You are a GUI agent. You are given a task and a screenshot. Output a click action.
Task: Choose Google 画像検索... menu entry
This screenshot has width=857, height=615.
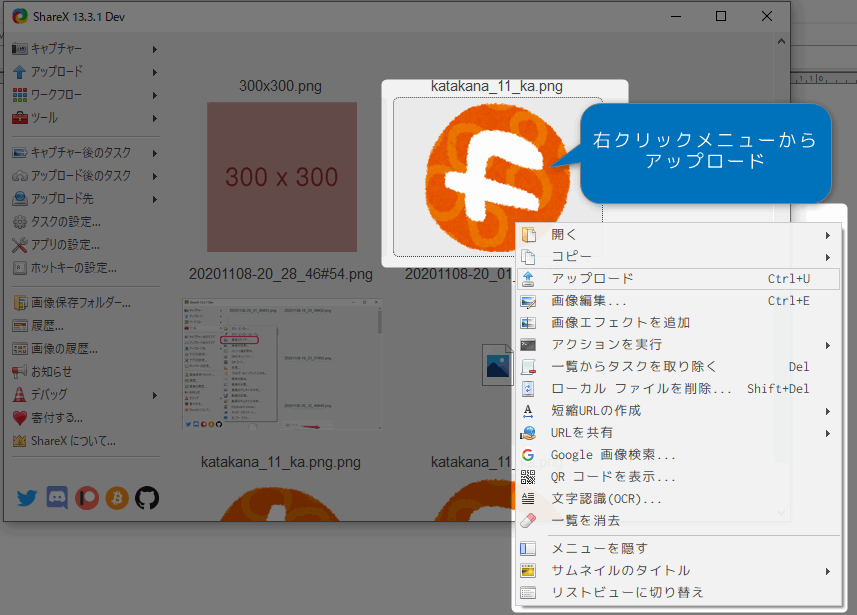[678, 455]
